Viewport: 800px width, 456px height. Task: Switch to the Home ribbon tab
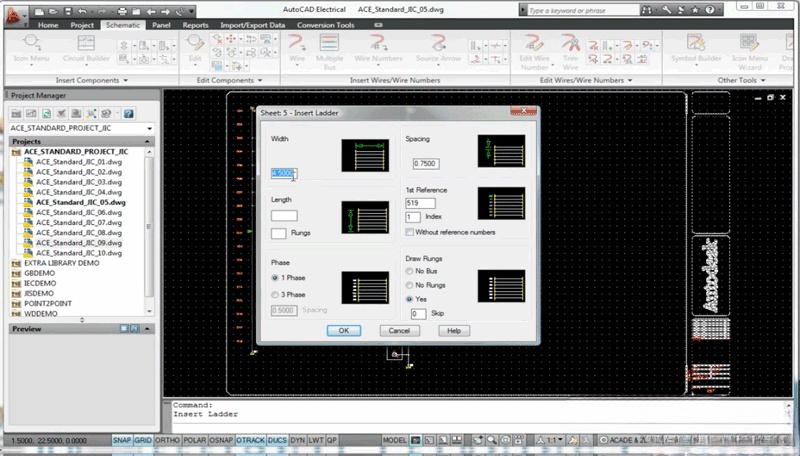(x=48, y=25)
